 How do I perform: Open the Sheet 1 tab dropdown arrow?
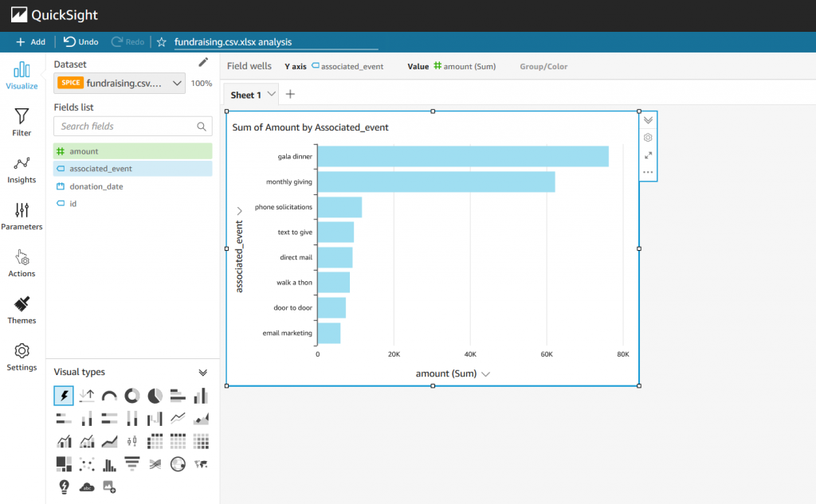click(x=271, y=94)
